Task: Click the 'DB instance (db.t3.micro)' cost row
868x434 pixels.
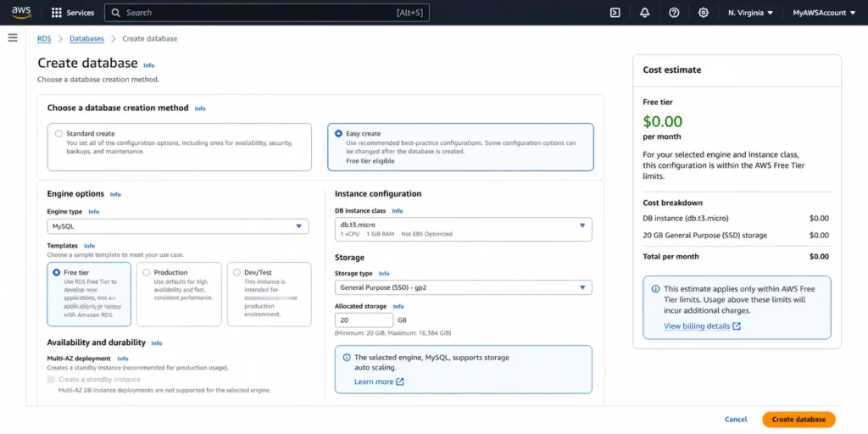Action: [737, 218]
